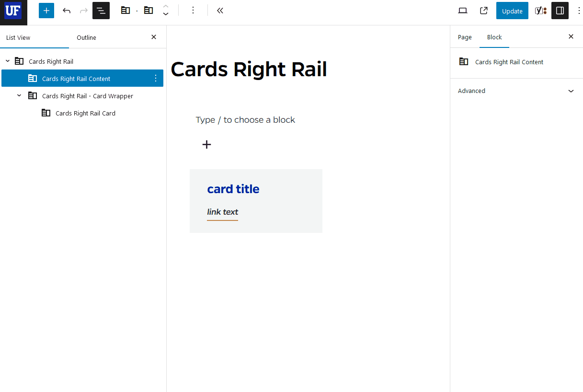Switch to the Outline tab
This screenshot has width=583, height=392.
[86, 37]
